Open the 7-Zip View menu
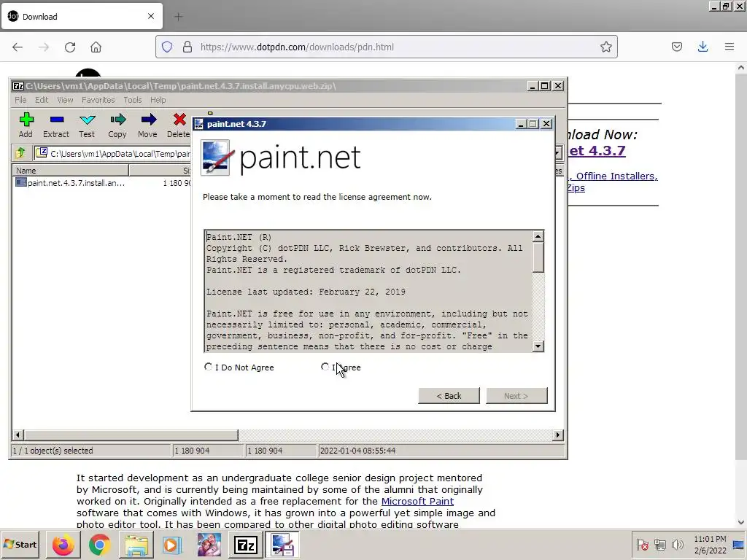Screen dimensions: 747x560 (x=65, y=100)
